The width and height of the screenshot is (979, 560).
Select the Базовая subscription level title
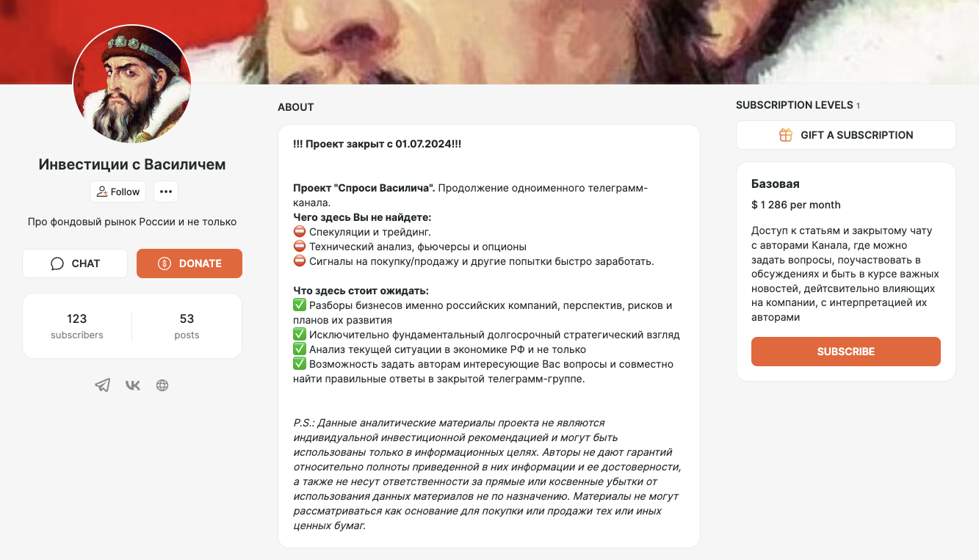[776, 183]
